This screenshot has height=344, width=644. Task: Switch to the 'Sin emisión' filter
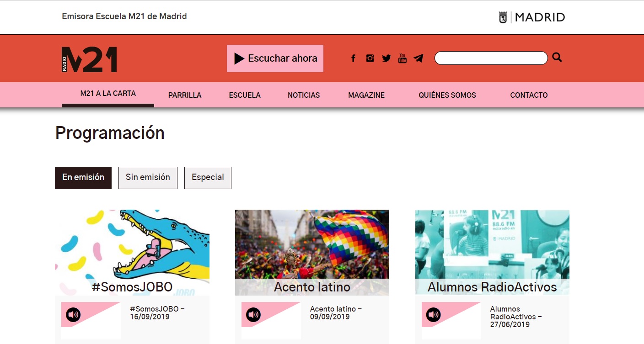[148, 178]
